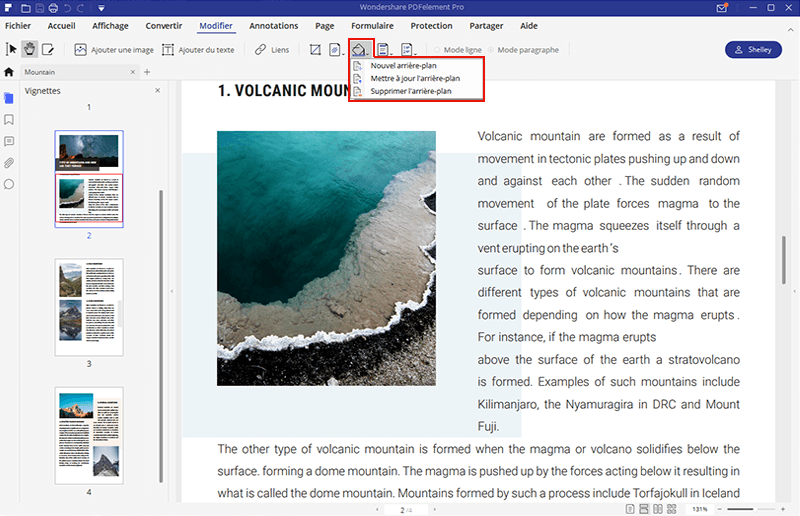
Task: Click the page number input field
Action: pos(406,509)
